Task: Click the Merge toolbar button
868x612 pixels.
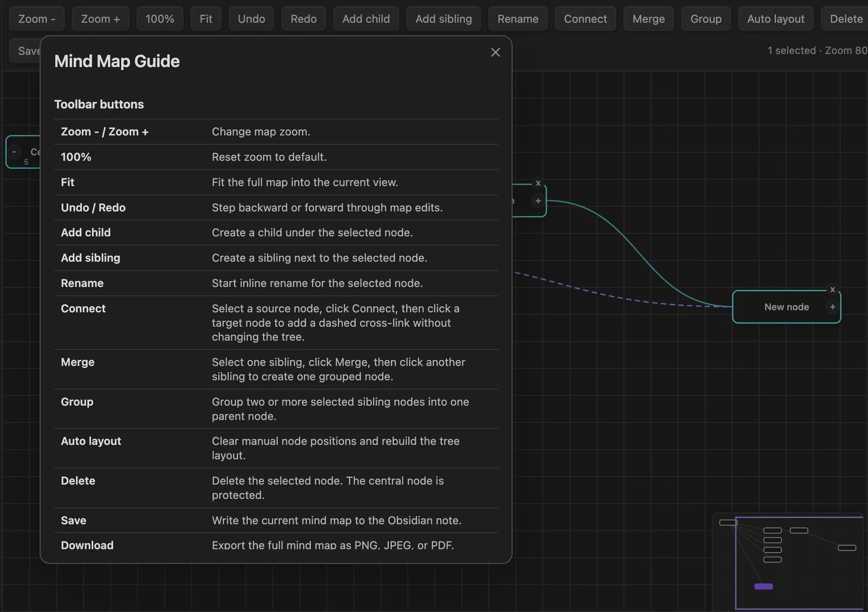Action: [x=648, y=19]
